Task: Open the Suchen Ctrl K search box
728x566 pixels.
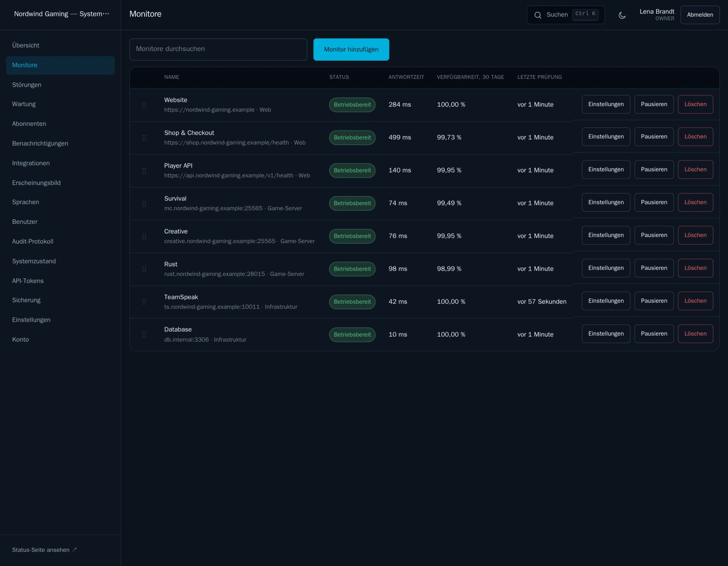Action: click(566, 15)
